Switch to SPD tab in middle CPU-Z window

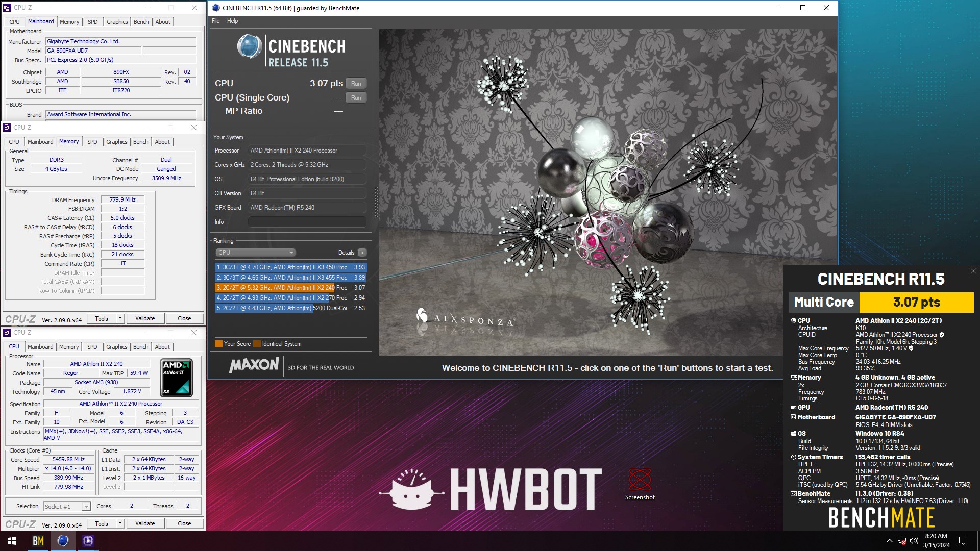click(92, 142)
